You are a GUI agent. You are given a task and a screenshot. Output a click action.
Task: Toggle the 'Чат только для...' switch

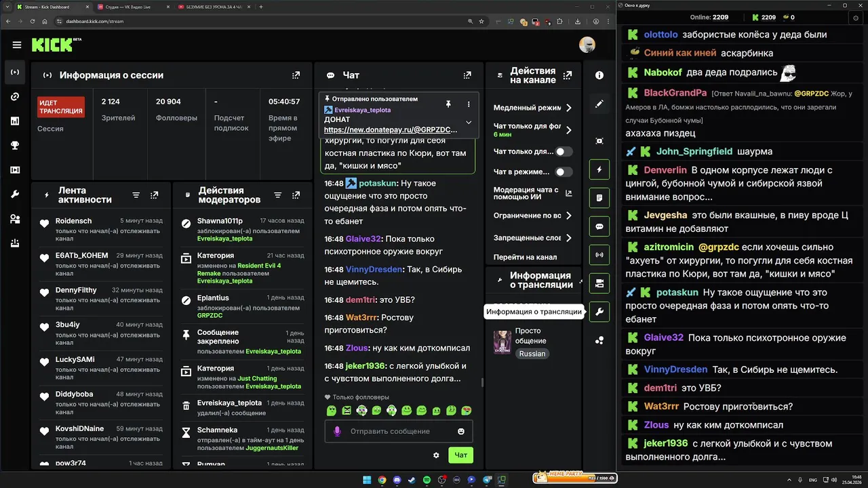(x=564, y=152)
